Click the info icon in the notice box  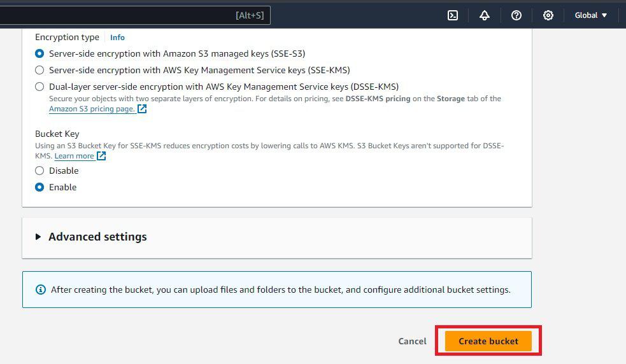pos(41,290)
